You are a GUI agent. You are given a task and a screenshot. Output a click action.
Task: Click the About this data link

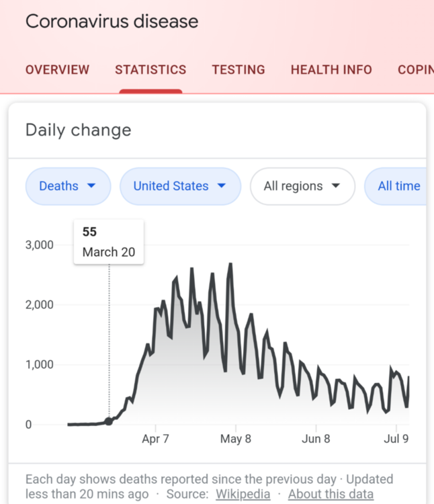(331, 495)
